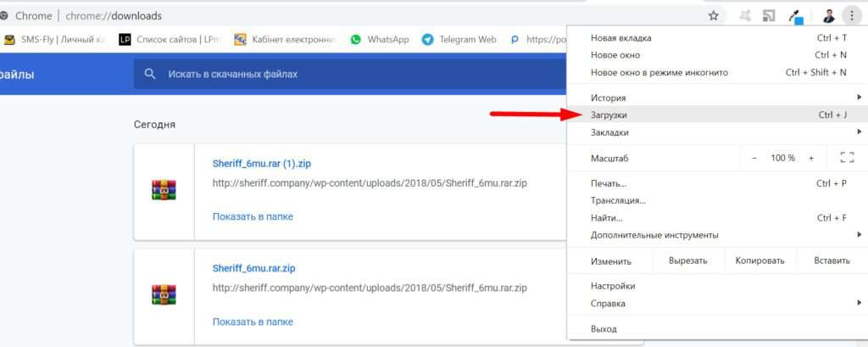Viewport: 868px width, 347px height.
Task: Click the color picker eyedropper extension icon
Action: coord(796,15)
